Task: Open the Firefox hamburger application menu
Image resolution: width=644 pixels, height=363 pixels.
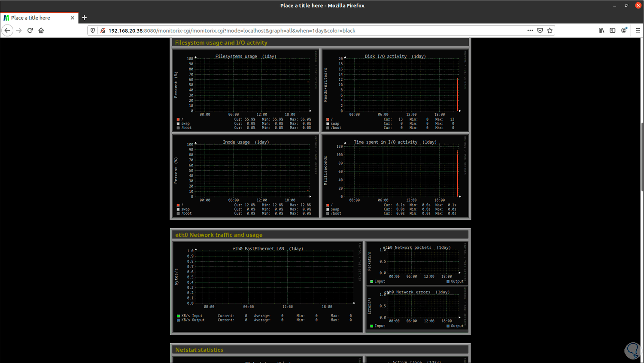Action: tap(638, 30)
